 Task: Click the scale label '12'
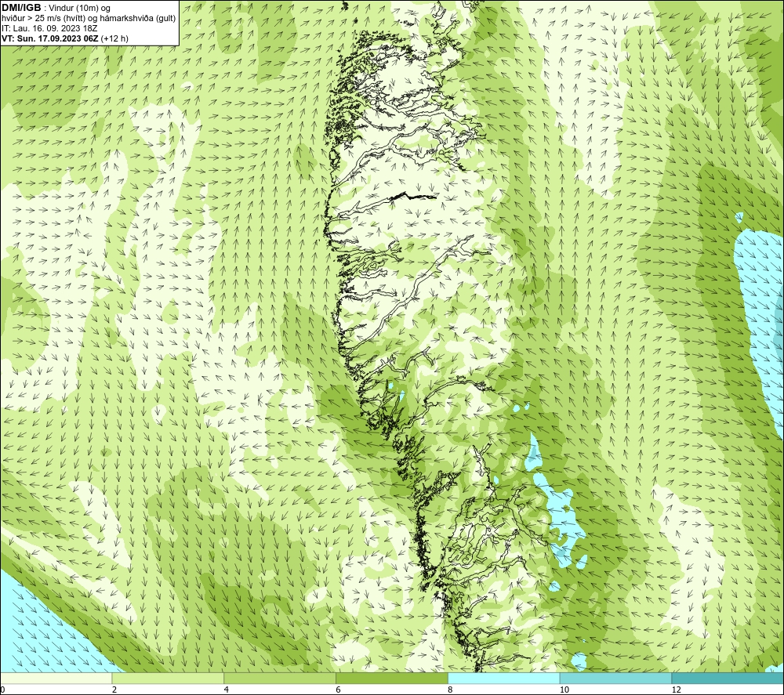point(677,690)
